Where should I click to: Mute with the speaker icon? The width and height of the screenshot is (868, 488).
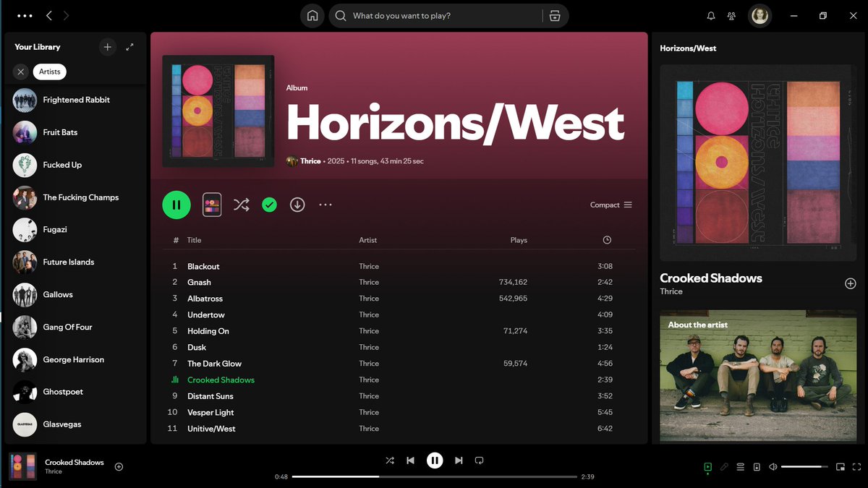[773, 467]
